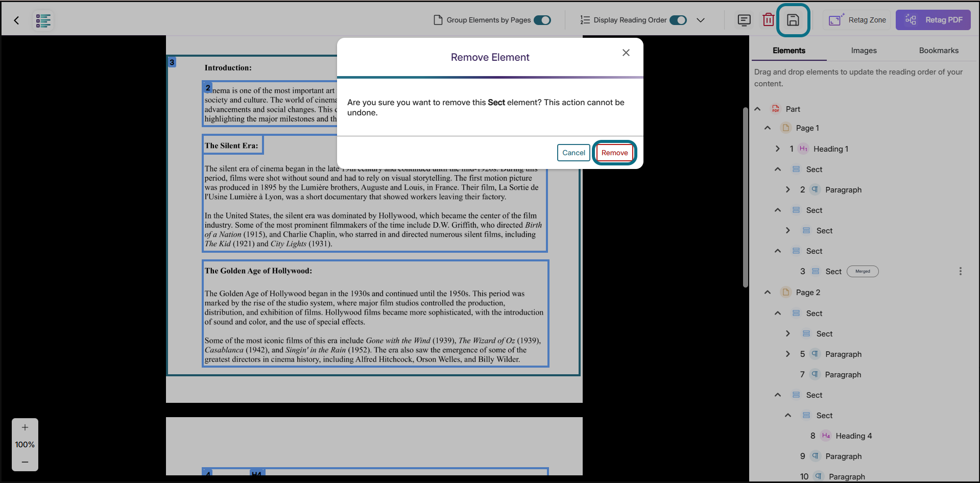
Task: Switch to the Images tab
Action: 864,51
